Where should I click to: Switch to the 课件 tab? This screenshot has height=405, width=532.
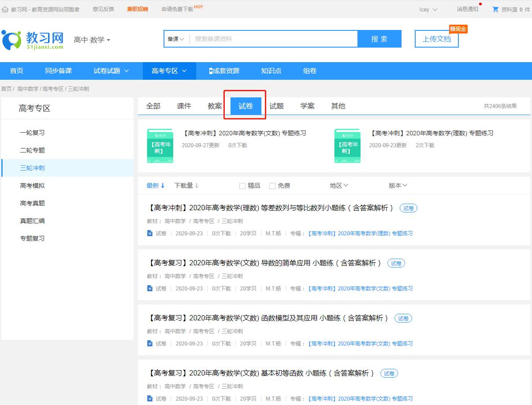click(184, 106)
